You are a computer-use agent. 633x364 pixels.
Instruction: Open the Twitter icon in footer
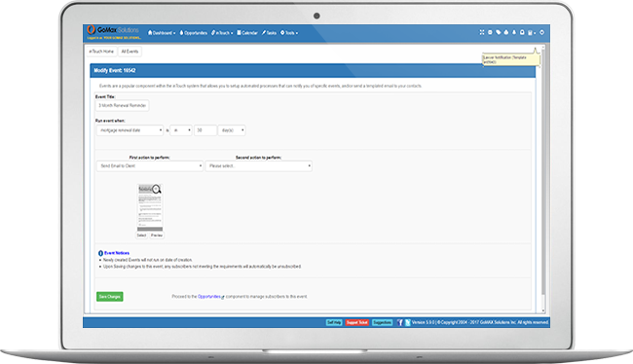point(407,322)
